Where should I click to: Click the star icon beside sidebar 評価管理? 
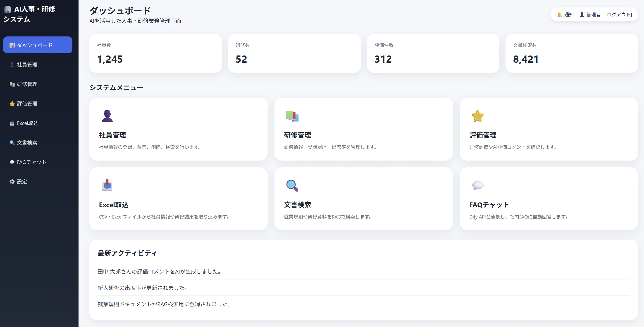pyautogui.click(x=12, y=104)
